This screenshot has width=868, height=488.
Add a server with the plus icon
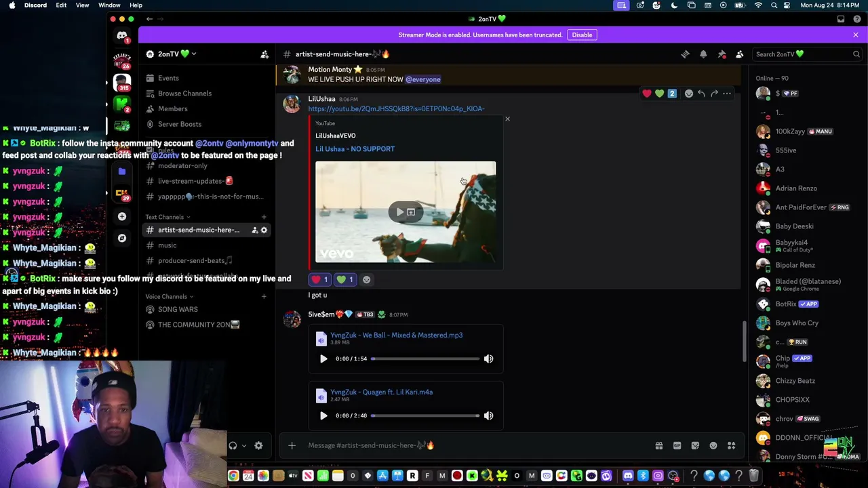click(122, 216)
